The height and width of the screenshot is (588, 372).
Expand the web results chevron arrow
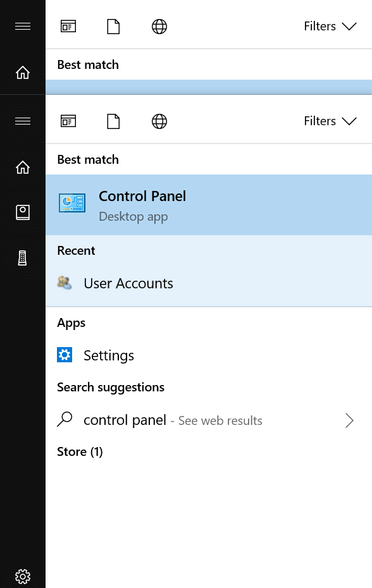click(x=349, y=420)
